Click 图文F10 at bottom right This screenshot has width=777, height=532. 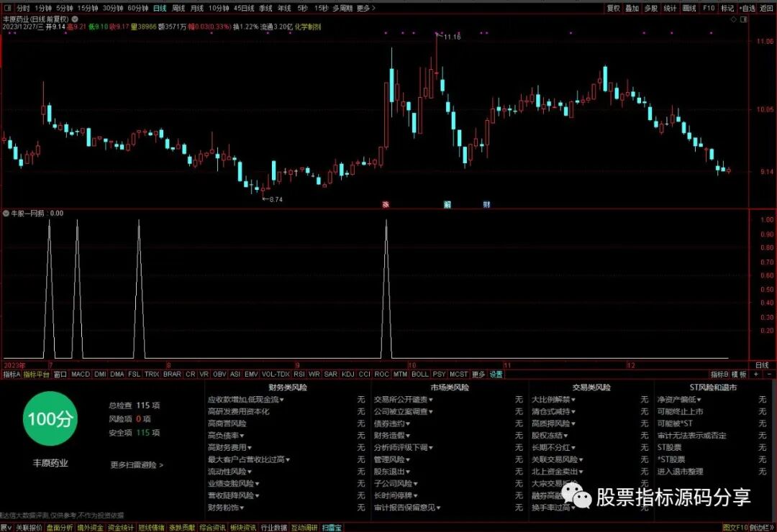[x=735, y=528]
